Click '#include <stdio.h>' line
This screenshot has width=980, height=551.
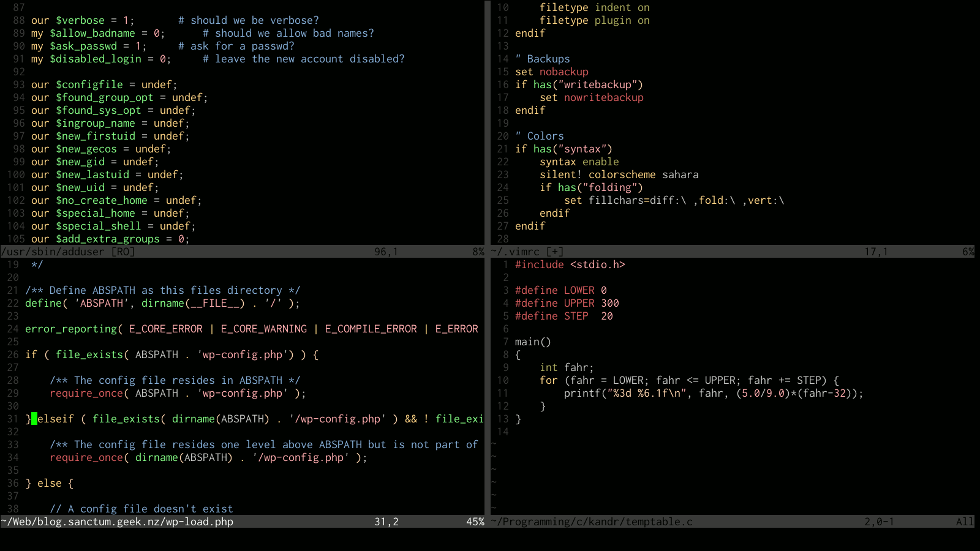tap(570, 264)
